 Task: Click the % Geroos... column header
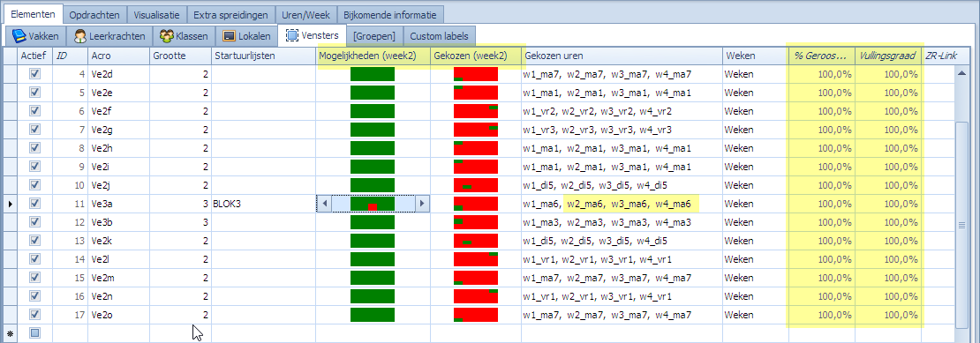click(821, 56)
